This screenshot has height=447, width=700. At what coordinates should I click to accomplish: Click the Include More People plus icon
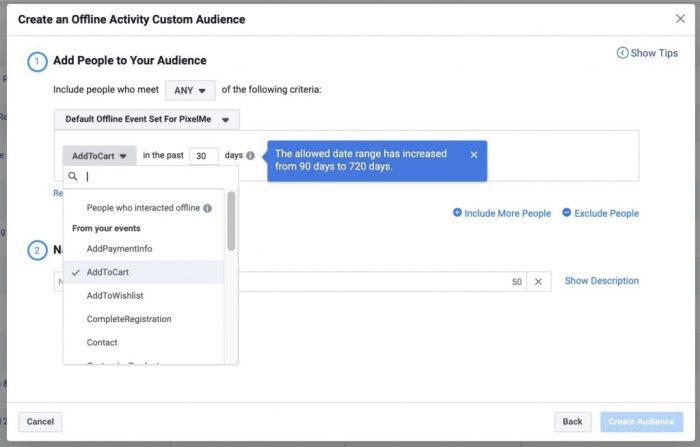coord(457,213)
